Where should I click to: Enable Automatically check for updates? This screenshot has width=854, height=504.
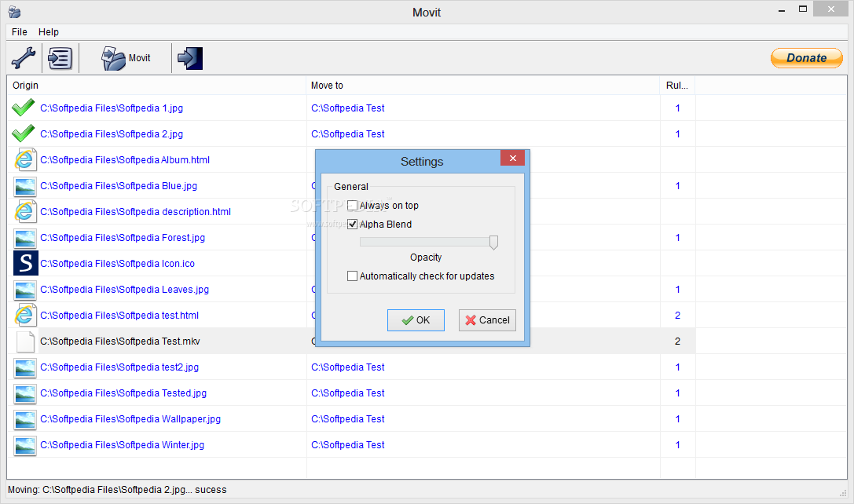(x=353, y=276)
